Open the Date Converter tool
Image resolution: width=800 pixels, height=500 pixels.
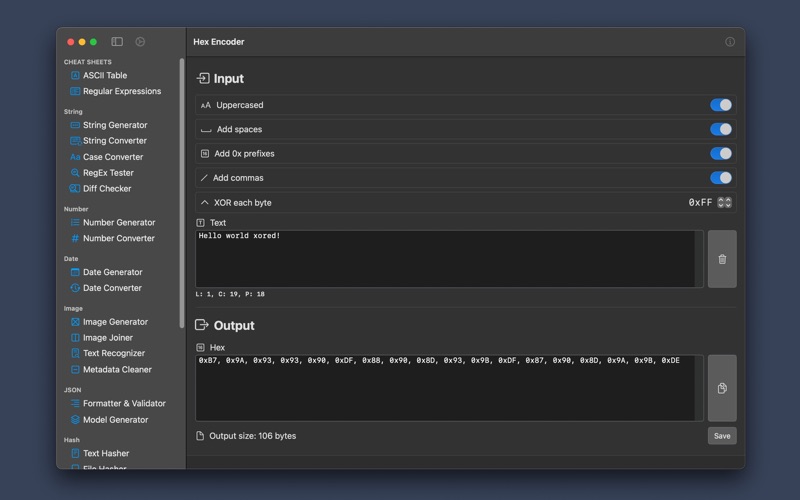(112, 288)
